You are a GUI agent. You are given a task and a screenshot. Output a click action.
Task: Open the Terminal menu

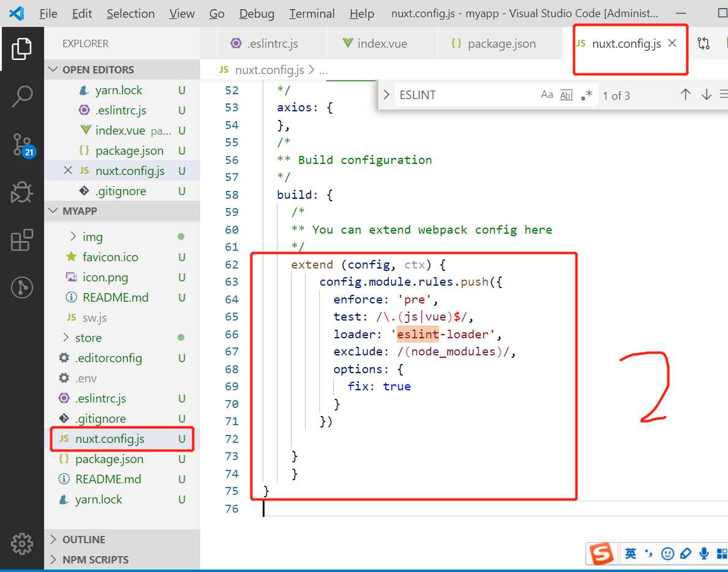pos(312,13)
